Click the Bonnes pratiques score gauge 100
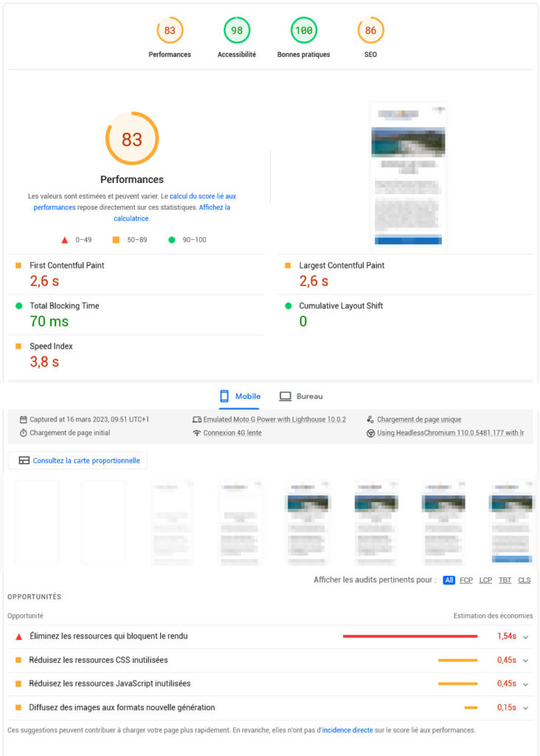 pos(303,30)
